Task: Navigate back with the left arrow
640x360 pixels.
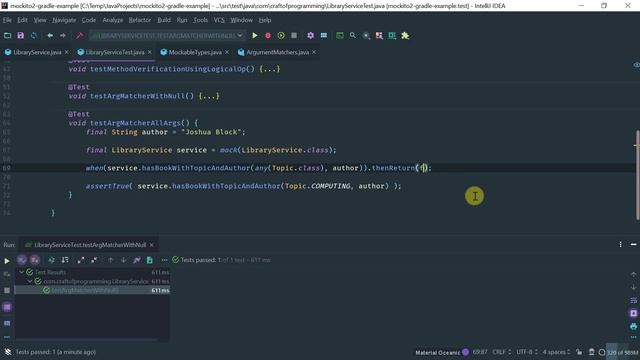Action: pyautogui.click(x=50, y=36)
